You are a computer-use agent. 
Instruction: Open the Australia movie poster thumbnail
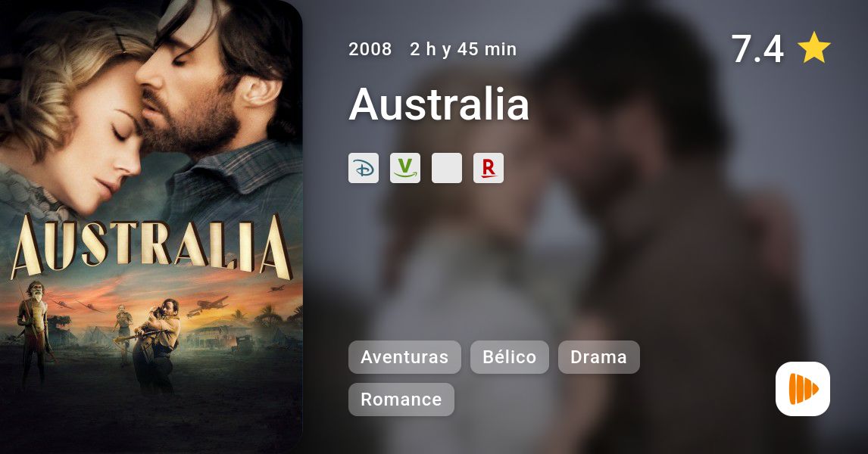pyautogui.click(x=151, y=227)
